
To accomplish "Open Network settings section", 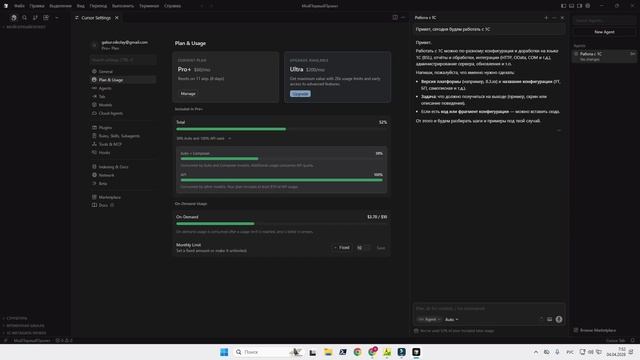I will pos(123,175).
